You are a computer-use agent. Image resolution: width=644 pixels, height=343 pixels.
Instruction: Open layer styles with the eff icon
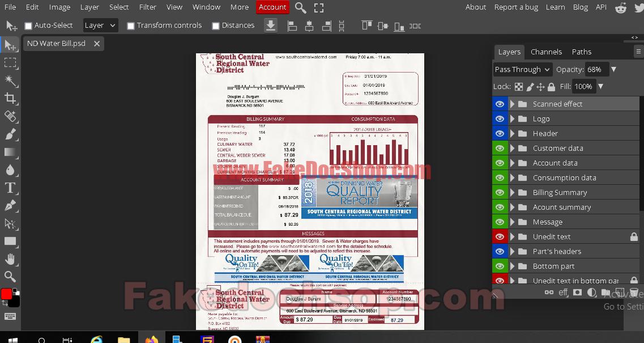point(564,293)
